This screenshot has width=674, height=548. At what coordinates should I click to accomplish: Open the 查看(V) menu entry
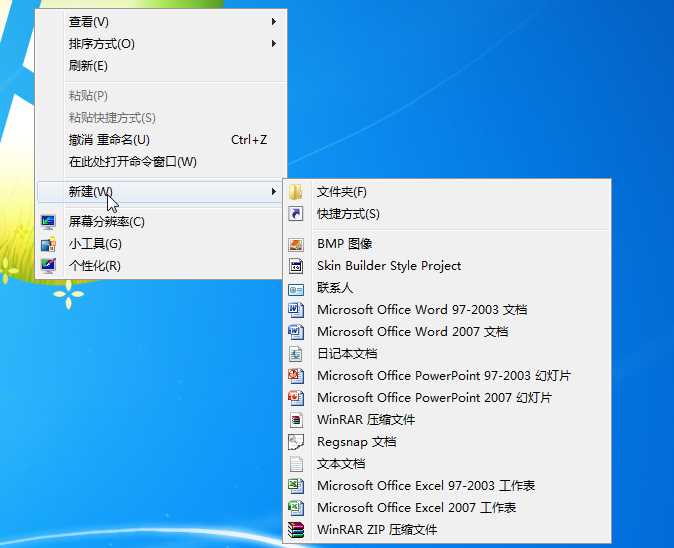coord(161,21)
